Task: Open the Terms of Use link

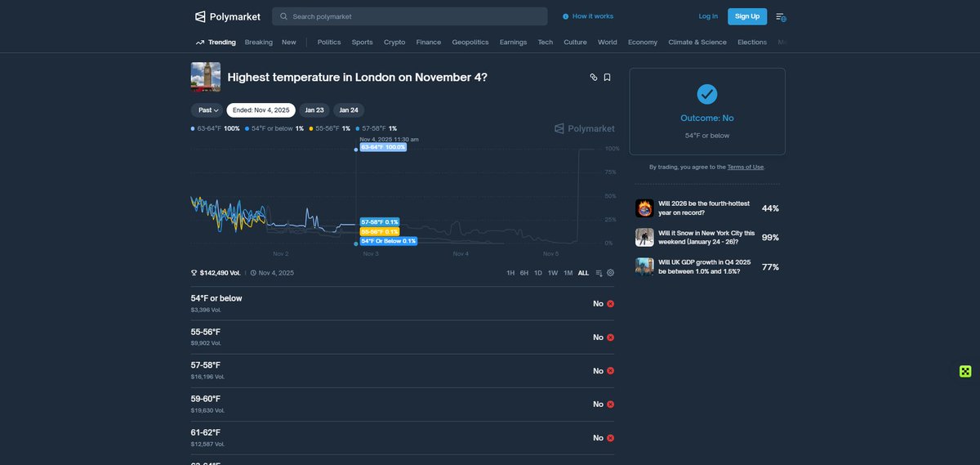Action: pos(746,167)
